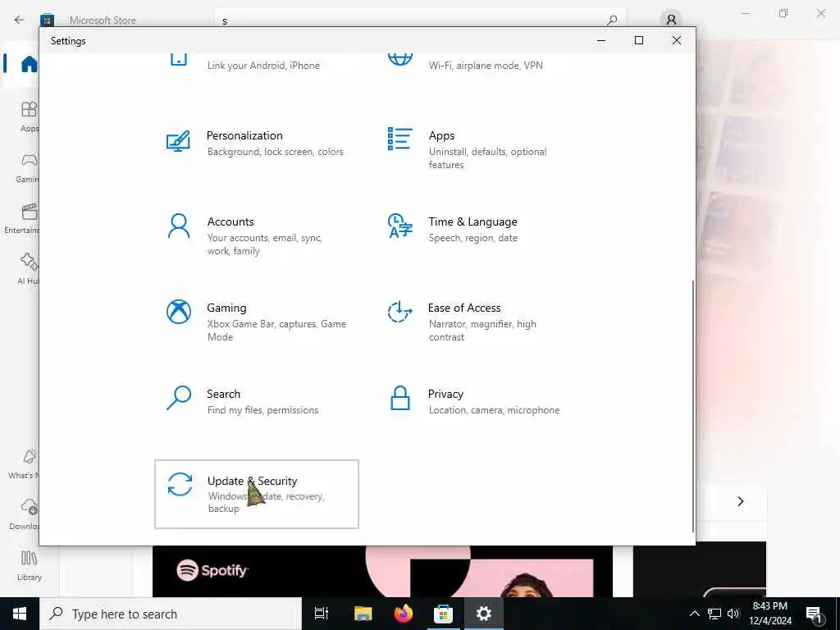The width and height of the screenshot is (840, 630).
Task: Open Personalization settings icon
Action: click(178, 141)
